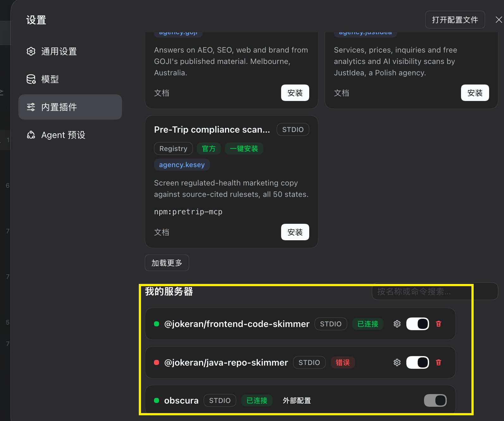Close the settings dialog

[x=499, y=20]
